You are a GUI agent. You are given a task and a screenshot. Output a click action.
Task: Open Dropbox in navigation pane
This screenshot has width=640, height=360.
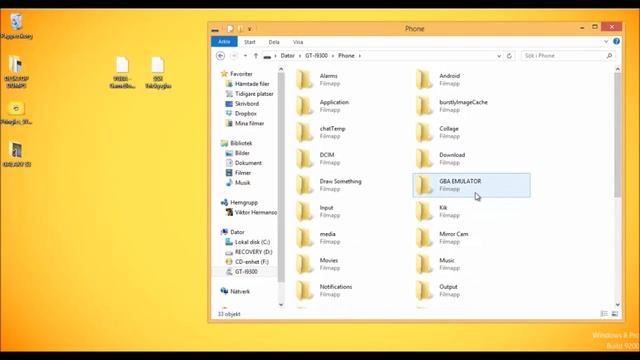pyautogui.click(x=245, y=113)
